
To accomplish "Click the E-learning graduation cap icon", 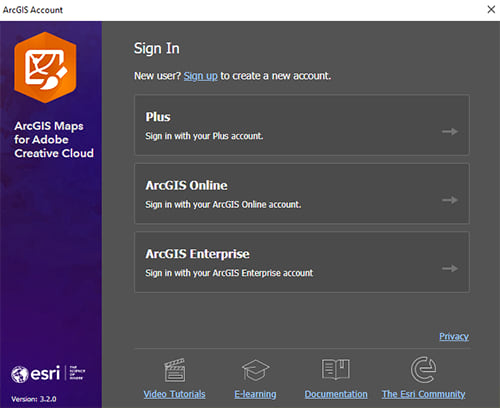I will [255, 370].
